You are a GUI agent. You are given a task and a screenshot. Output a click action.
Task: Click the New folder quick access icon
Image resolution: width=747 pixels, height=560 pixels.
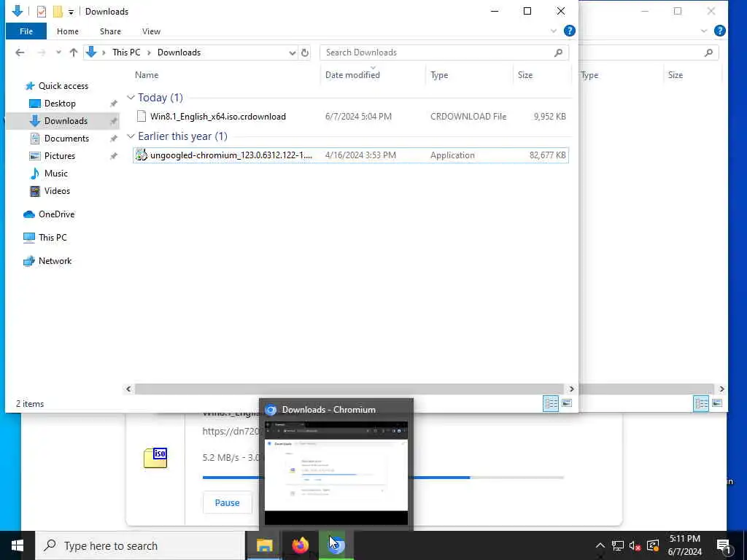click(58, 12)
